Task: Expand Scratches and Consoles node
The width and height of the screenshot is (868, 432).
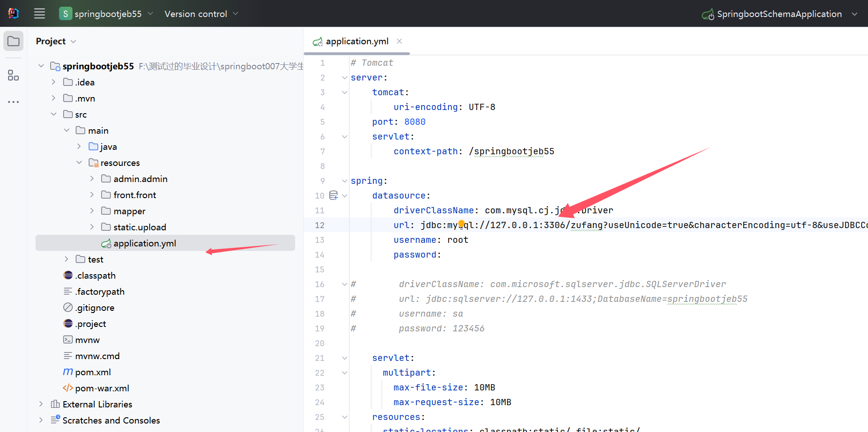Action: pyautogui.click(x=41, y=420)
